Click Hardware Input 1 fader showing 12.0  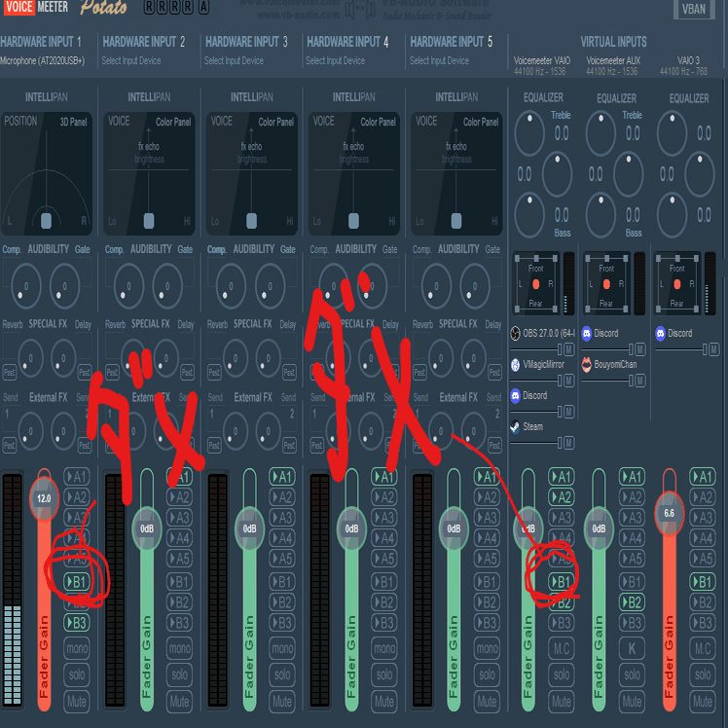(x=44, y=498)
